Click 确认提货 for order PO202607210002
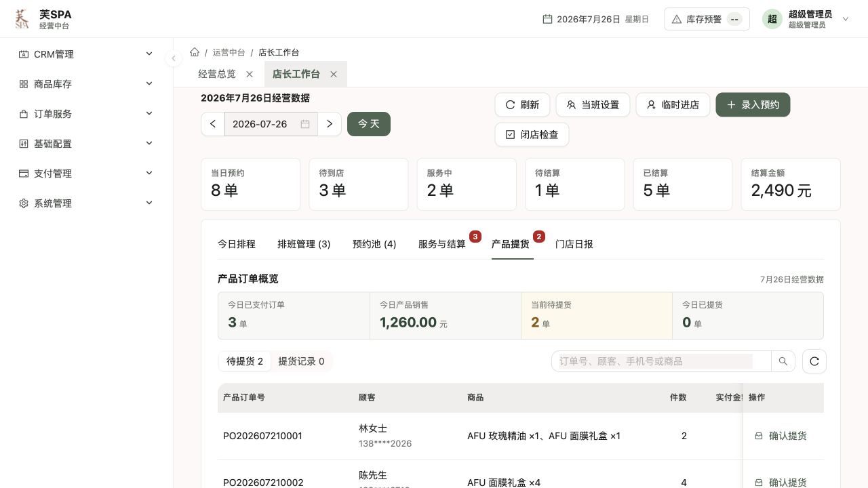 [781, 483]
